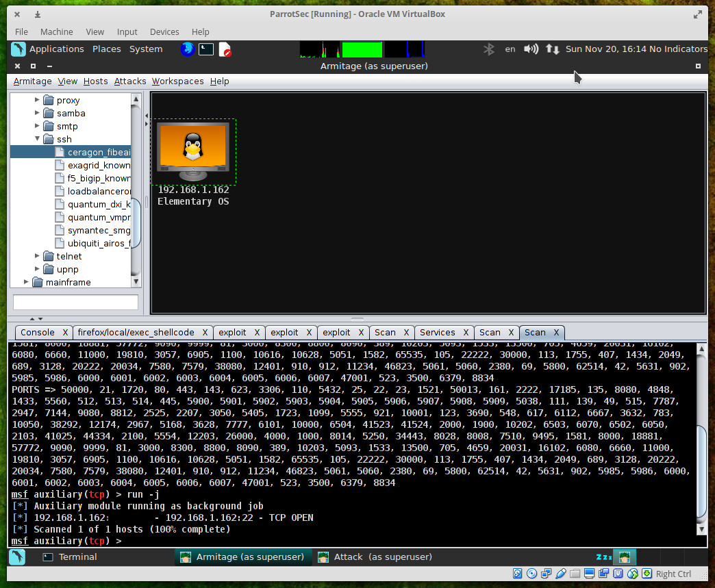The width and height of the screenshot is (715, 588).
Task: Select the ceragon_fibeair file icon in tree
Action: (x=60, y=152)
